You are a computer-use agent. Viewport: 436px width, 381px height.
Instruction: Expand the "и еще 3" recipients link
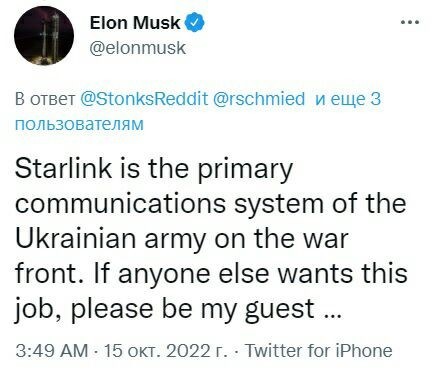pyautogui.click(x=348, y=99)
